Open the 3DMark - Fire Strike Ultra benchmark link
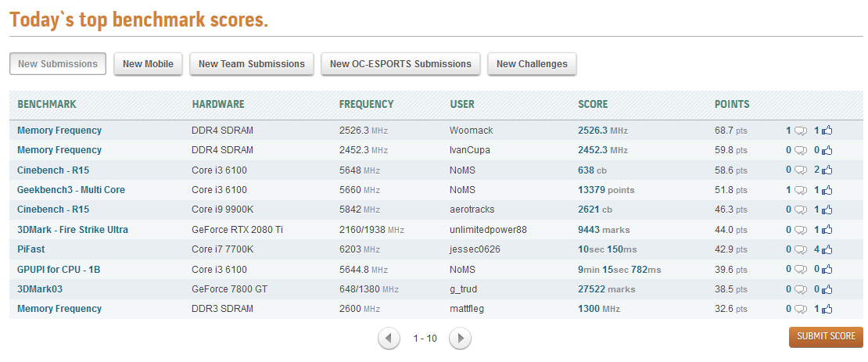Viewport: 868px width, 362px height. point(73,230)
